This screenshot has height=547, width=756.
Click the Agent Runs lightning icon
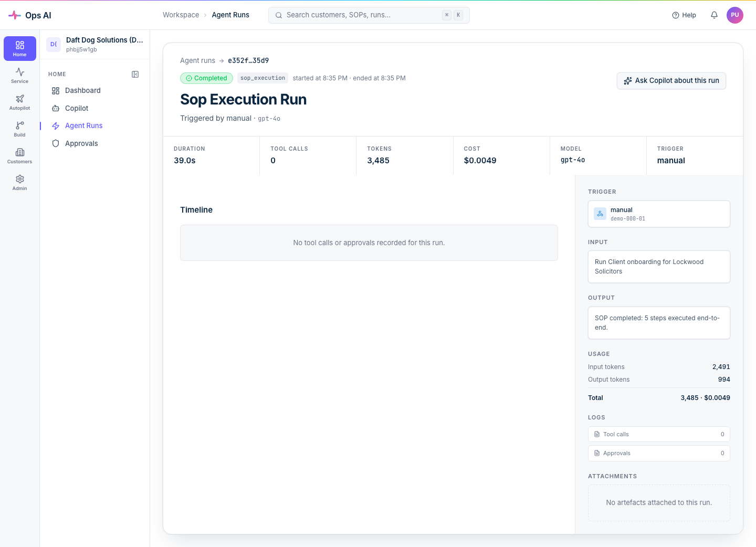56,126
